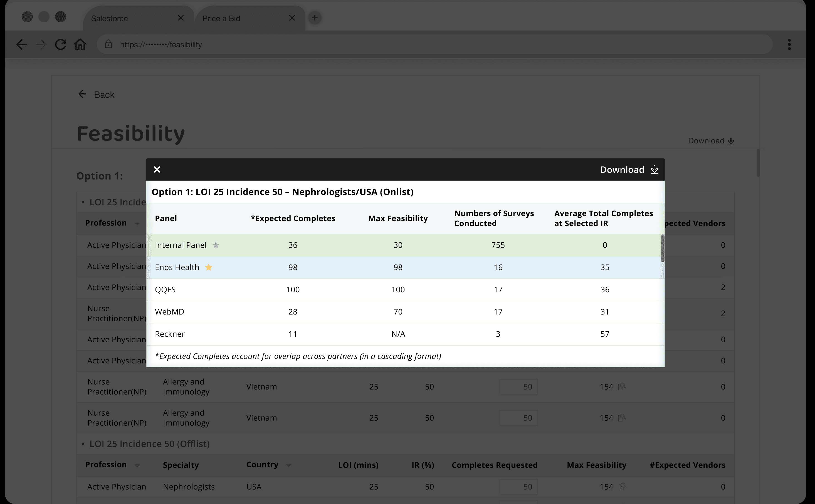Toggle the gray star beside Internal Panel
The height and width of the screenshot is (504, 815).
pyautogui.click(x=216, y=245)
